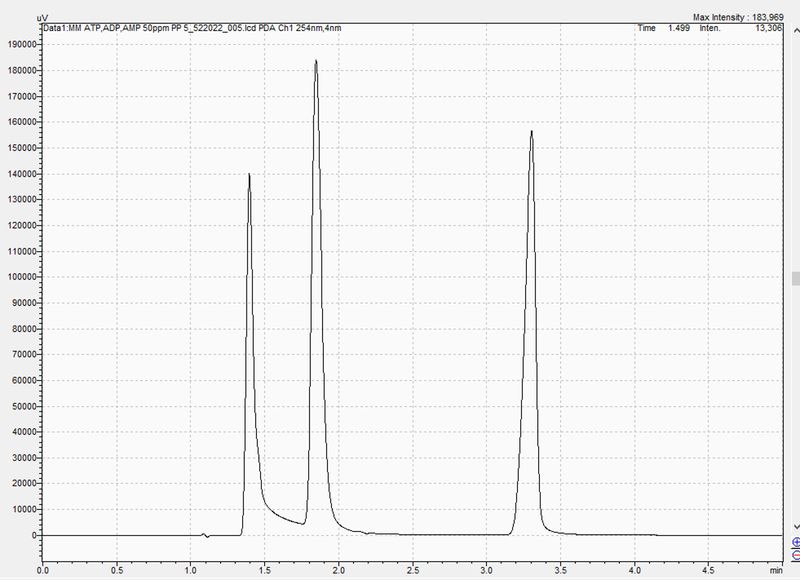
Task: Click the Data1 chromatogram title text
Action: 192,28
